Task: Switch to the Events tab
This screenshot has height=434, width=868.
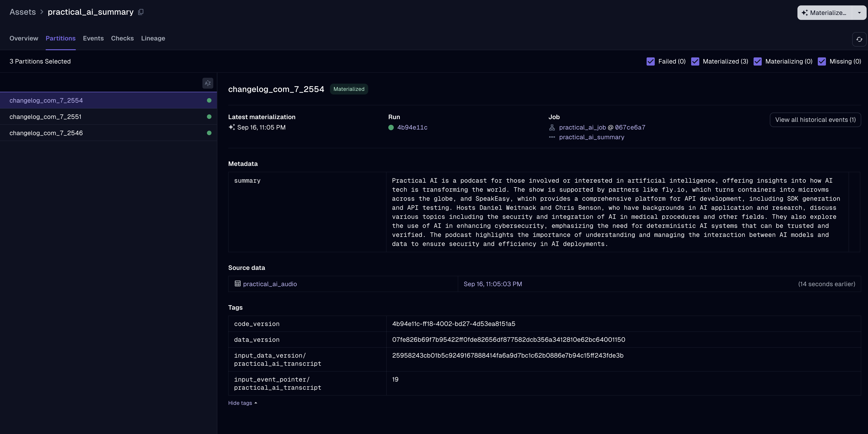Action: pos(93,38)
